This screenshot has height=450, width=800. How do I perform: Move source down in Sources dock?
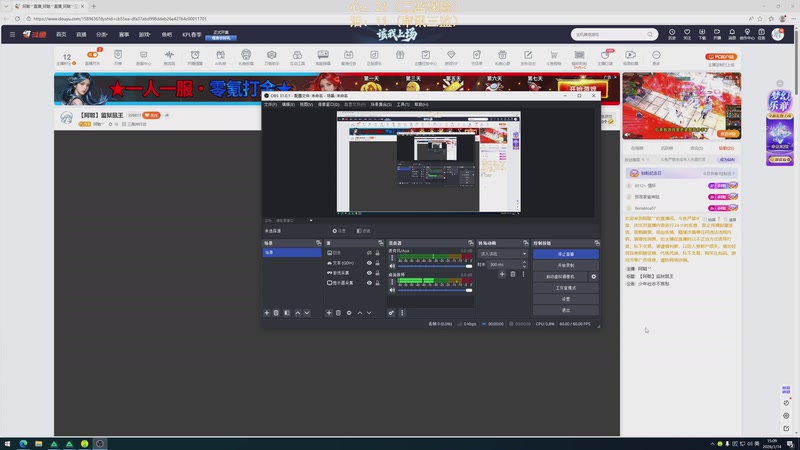[369, 313]
